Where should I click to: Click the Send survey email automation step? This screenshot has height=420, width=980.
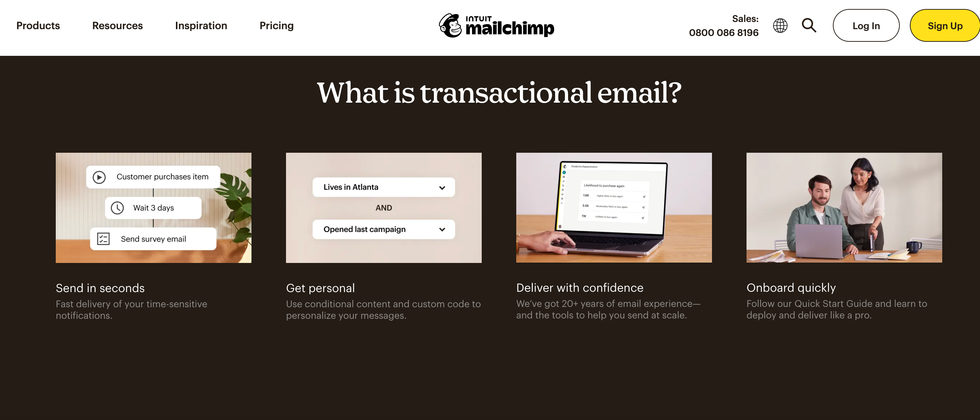(153, 238)
